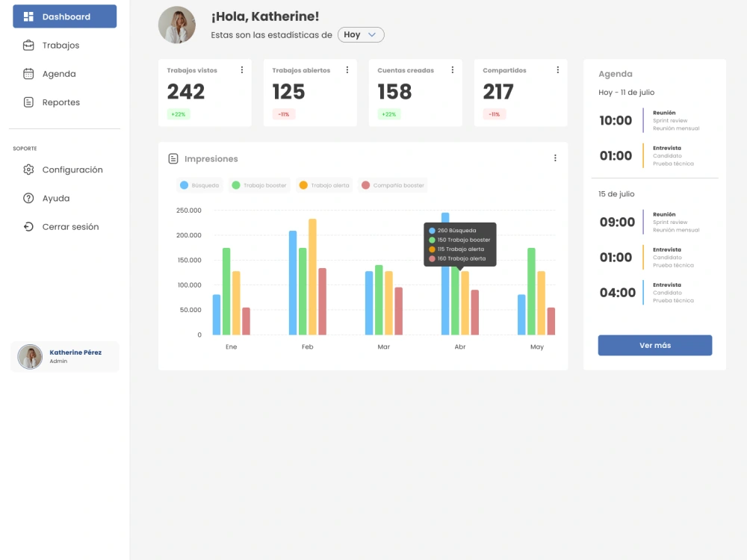747x560 pixels.
Task: Open Ayuda using the question mark icon
Action: [x=28, y=198]
